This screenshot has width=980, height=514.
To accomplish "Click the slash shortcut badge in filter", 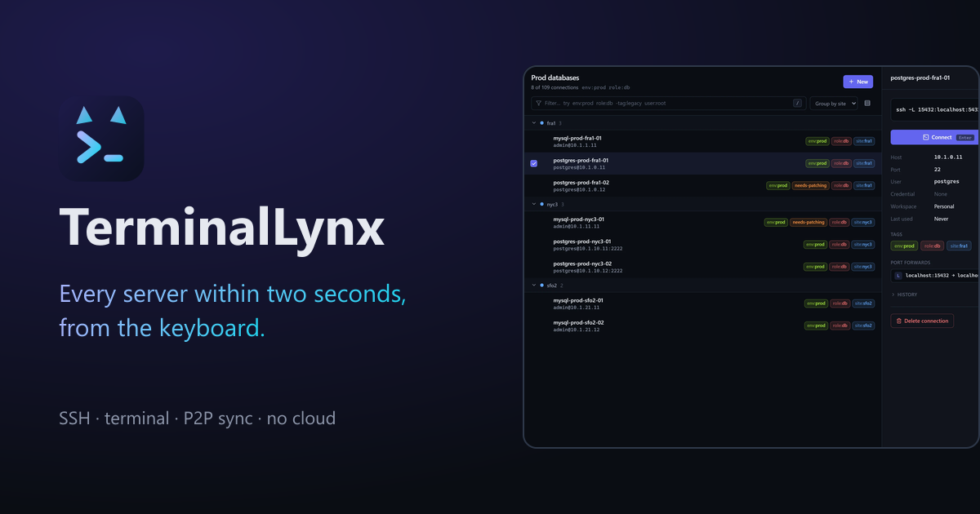I will coord(797,104).
